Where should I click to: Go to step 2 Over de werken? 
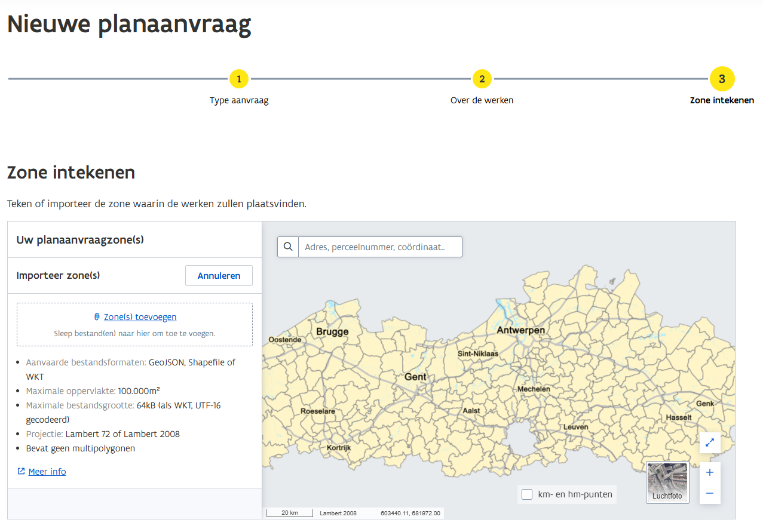tap(482, 79)
